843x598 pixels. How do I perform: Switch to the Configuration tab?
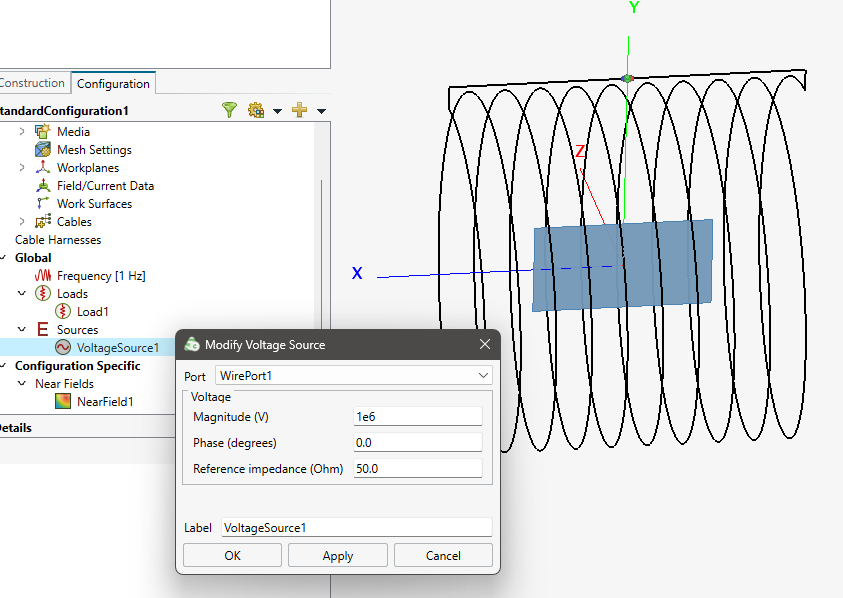point(113,83)
